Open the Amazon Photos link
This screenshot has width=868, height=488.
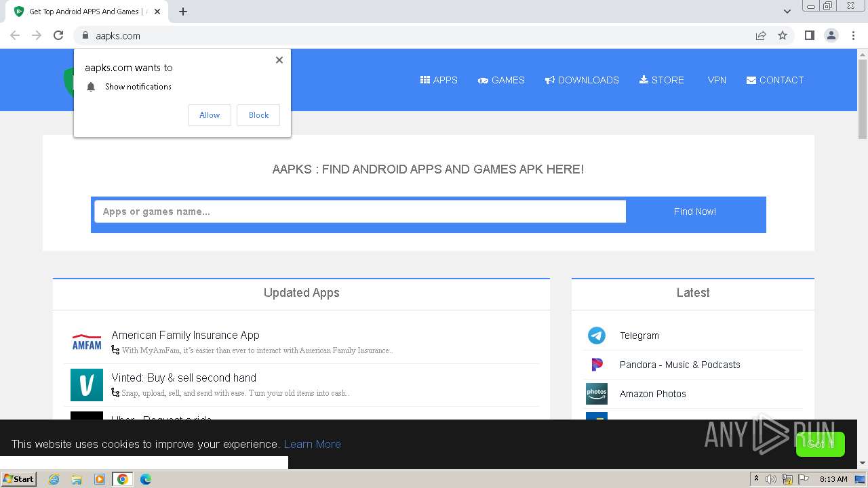tap(653, 394)
